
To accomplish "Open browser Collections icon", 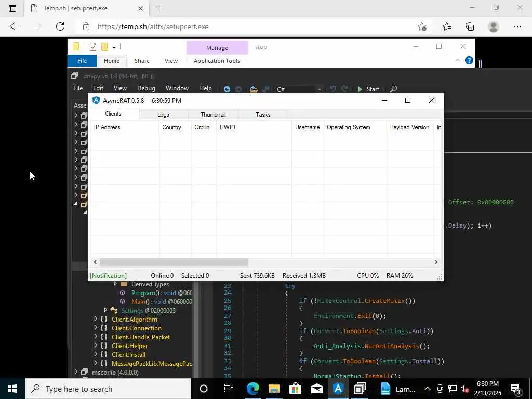I will (x=470, y=26).
